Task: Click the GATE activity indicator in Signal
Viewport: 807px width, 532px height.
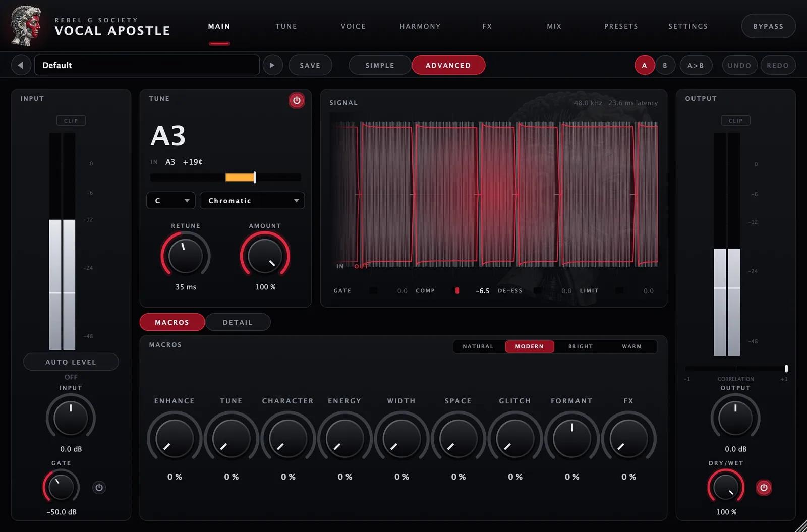Action: coord(373,290)
